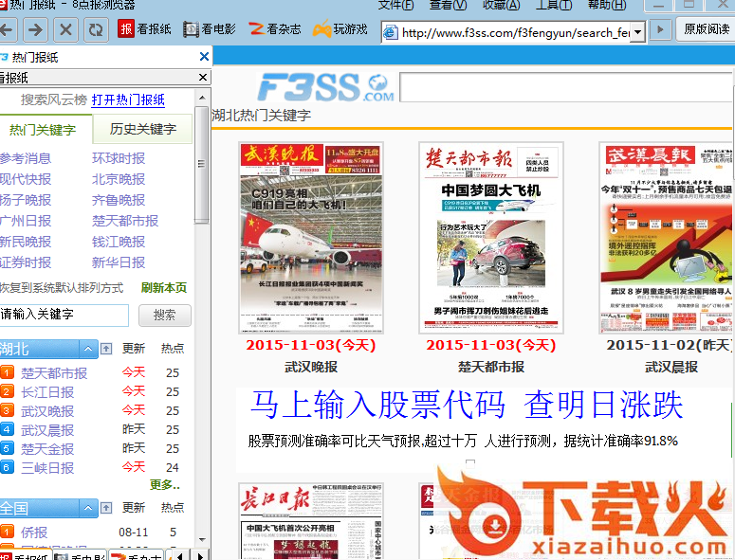Screen dimensions: 735x560
Task: Click the 马上输入股票代码 查明日涨跌 banner
Action: [x=467, y=405]
